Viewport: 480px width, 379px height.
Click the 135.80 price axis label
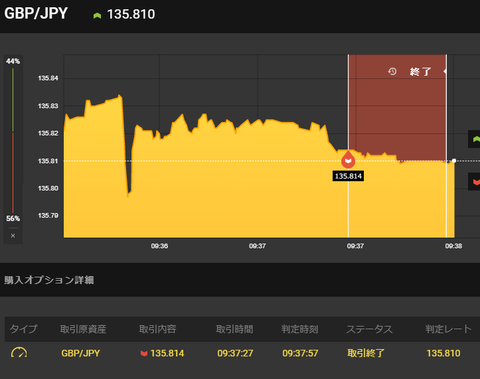[x=48, y=188]
